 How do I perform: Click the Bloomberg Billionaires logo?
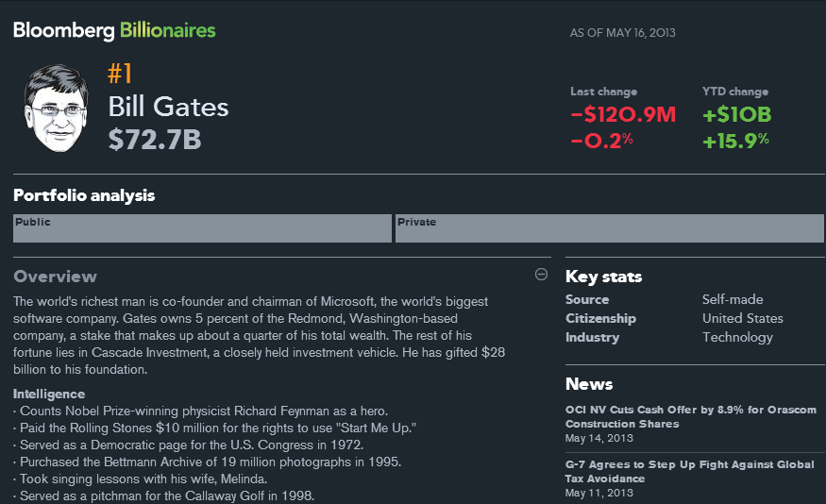click(x=114, y=30)
